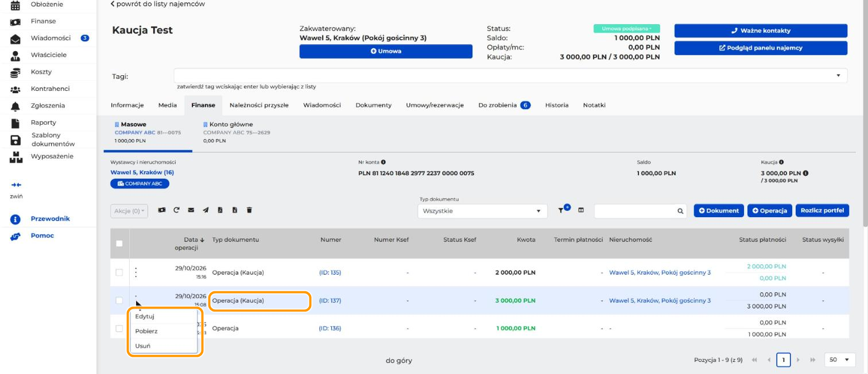Image resolution: width=868 pixels, height=374 pixels.
Task: Click the magnifier search icon
Action: (x=680, y=211)
